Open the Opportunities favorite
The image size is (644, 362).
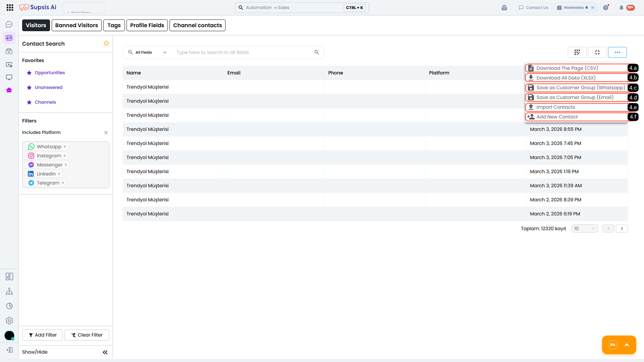(50, 73)
